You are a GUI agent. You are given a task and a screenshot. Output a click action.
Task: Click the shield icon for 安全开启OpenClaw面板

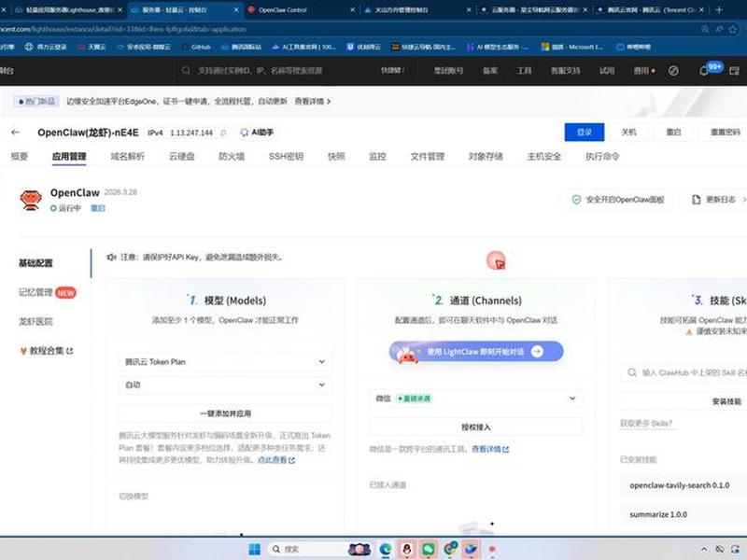click(576, 200)
